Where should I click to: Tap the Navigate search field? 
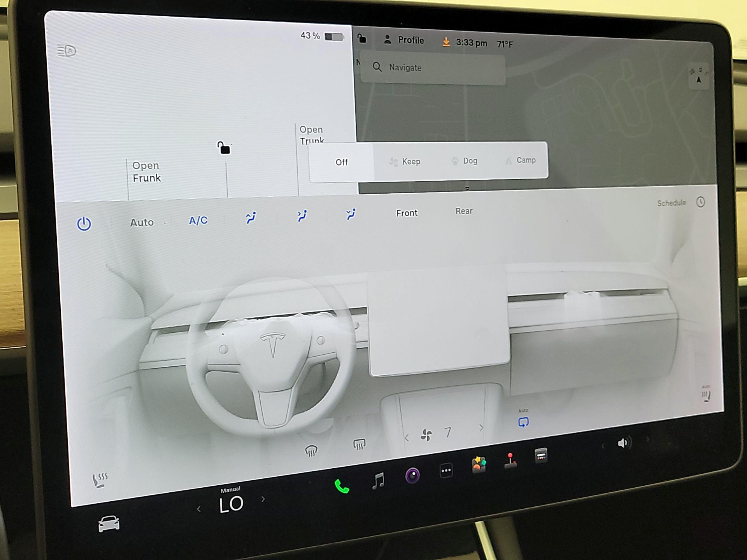click(433, 69)
